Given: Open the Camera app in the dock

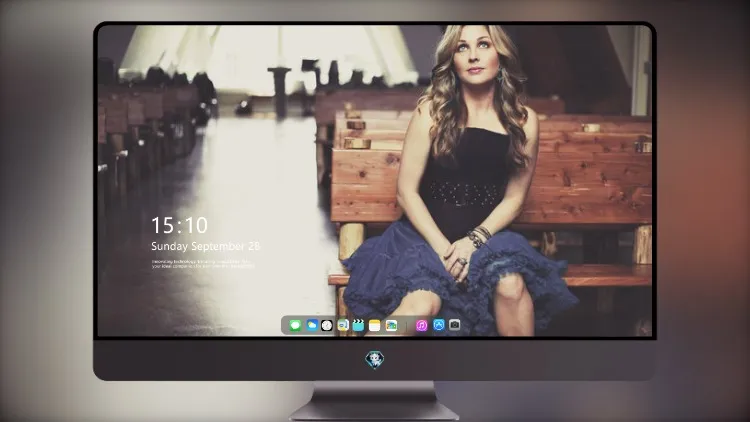Looking at the screenshot, I should pos(454,325).
